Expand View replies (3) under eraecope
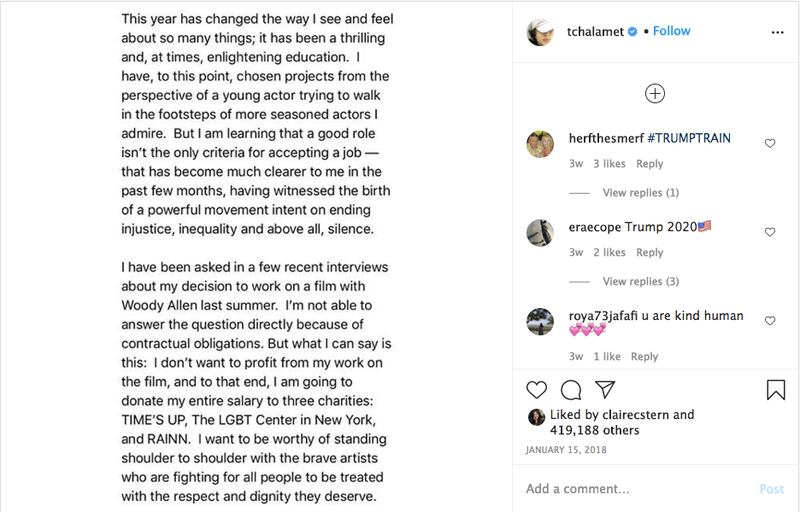Screen dimensions: 800x512 coord(640,282)
